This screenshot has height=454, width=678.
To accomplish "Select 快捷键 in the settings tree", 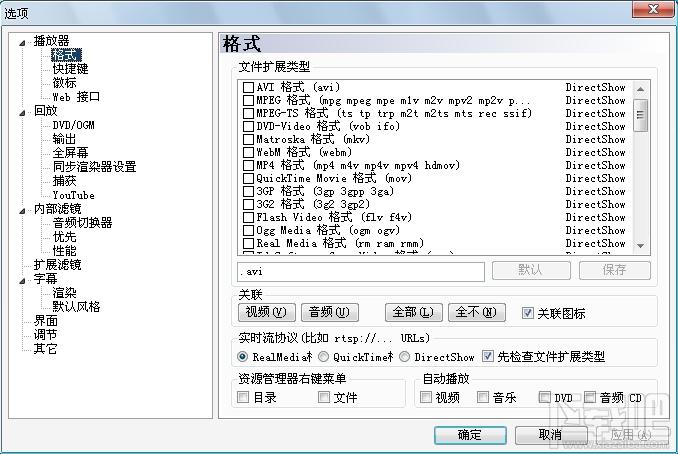I will pyautogui.click(x=70, y=69).
